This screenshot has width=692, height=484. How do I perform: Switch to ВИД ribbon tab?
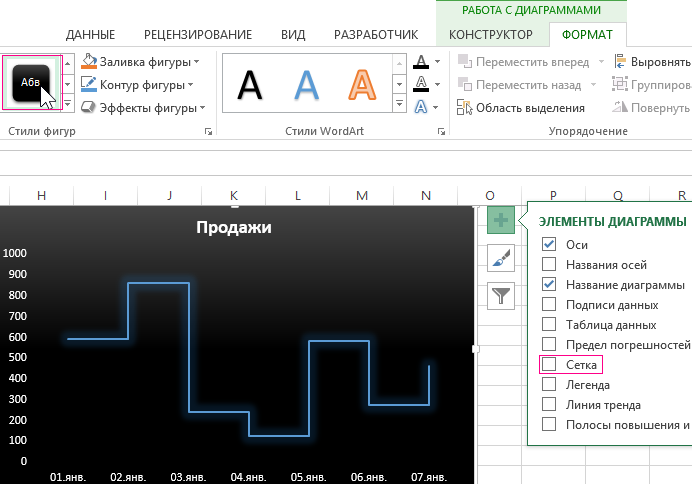coord(293,35)
